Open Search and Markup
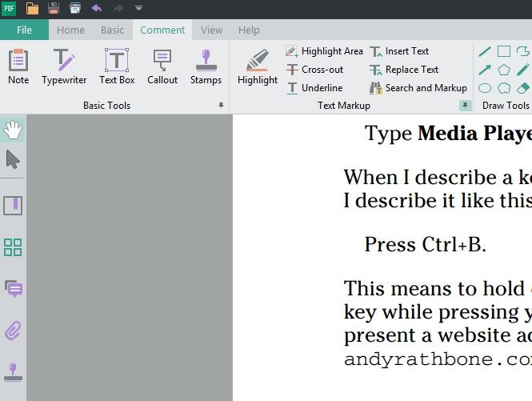 tap(418, 88)
